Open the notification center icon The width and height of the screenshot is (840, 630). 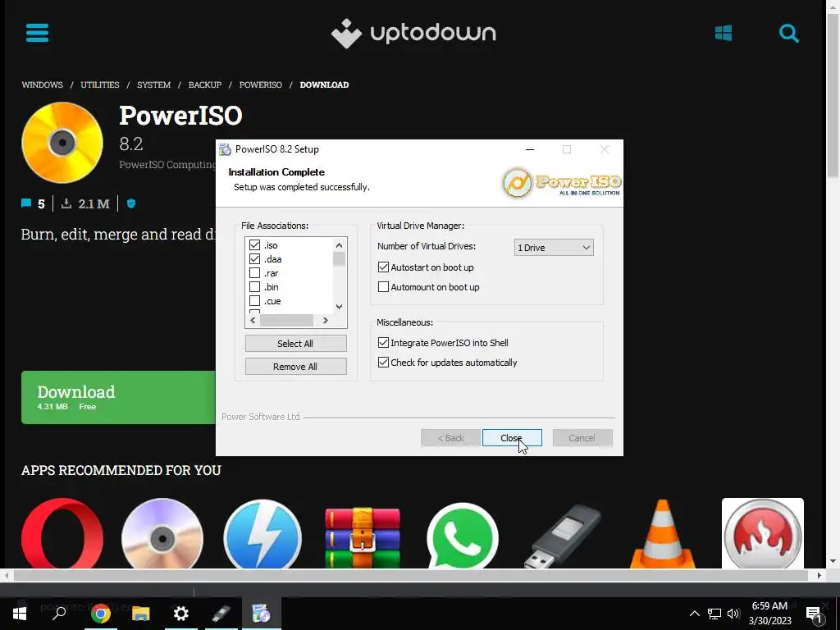pos(815,614)
